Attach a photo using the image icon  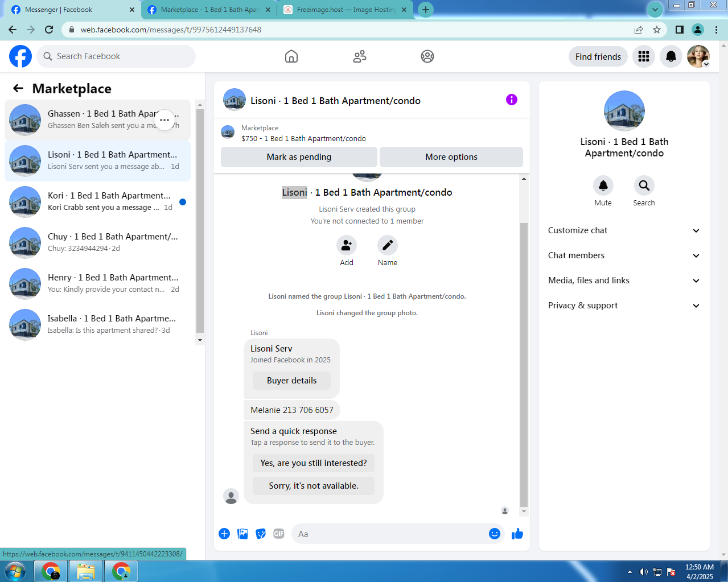point(242,534)
